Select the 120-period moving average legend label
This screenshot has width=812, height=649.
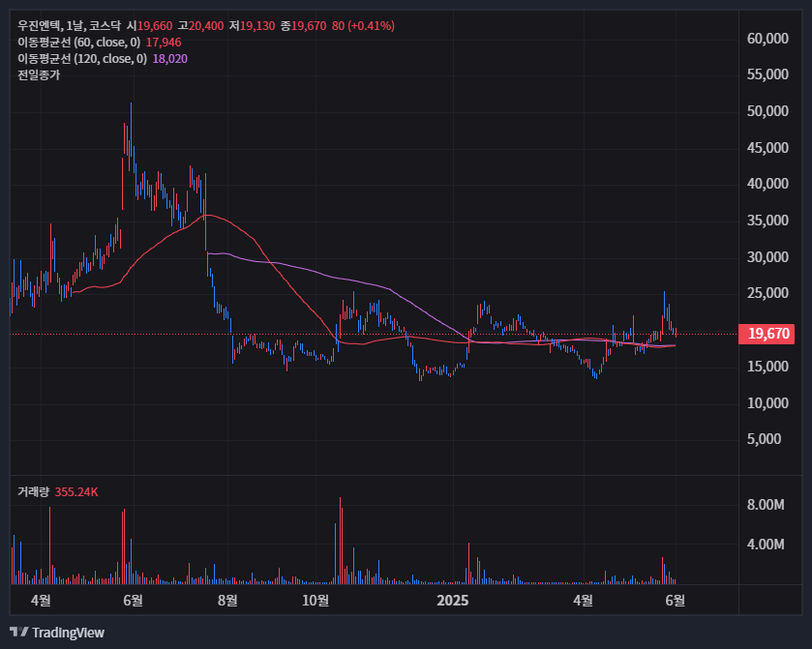click(82, 59)
